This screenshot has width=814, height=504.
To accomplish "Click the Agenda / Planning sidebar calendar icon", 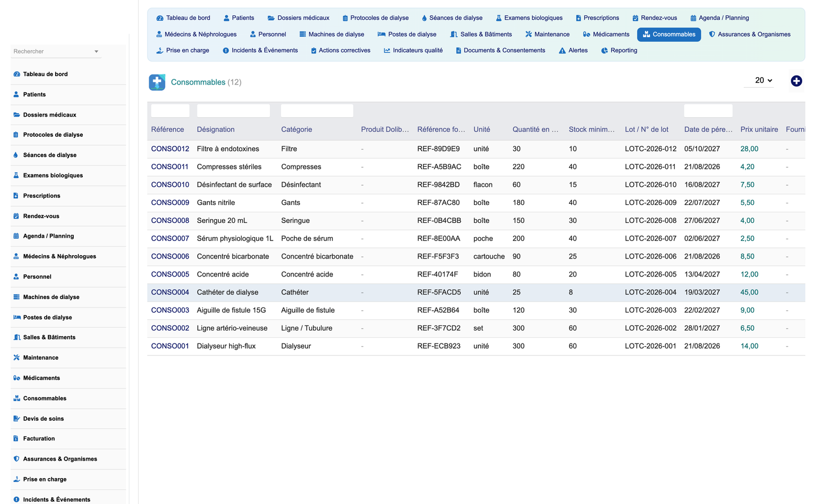I will 16,237.
